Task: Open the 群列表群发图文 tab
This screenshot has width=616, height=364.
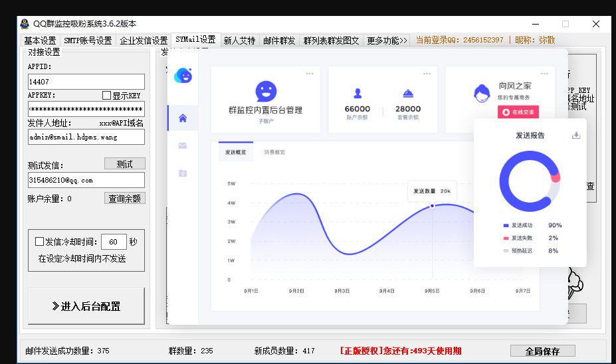Action: tap(331, 41)
